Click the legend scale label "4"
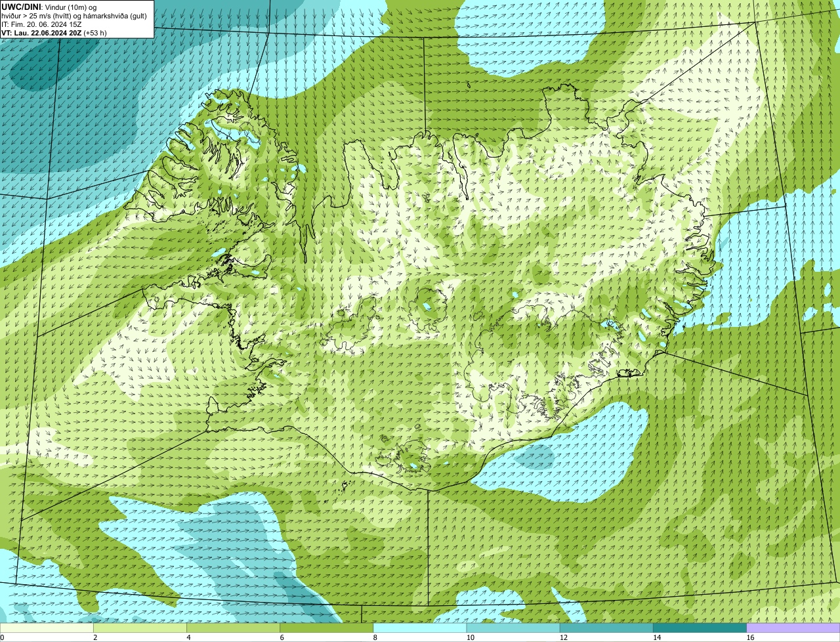This screenshot has height=642, width=840. [x=188, y=637]
